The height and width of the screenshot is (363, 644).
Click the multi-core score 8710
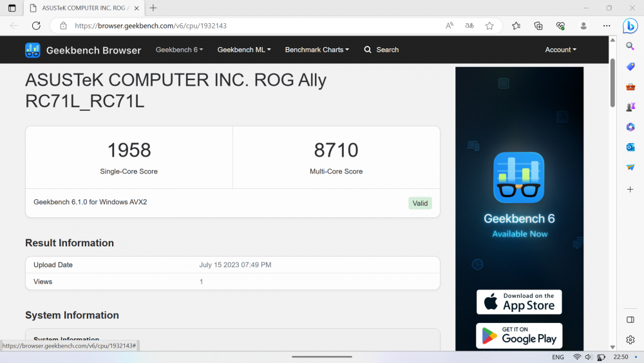tap(336, 150)
